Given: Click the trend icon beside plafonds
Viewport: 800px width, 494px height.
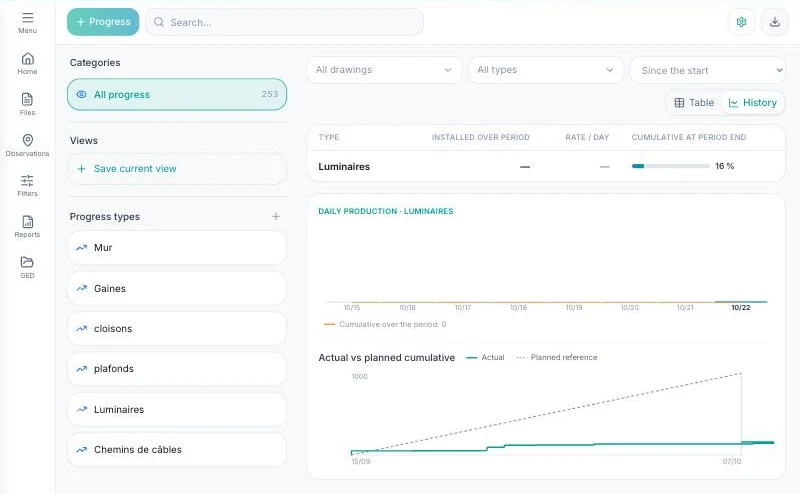Looking at the screenshot, I should tap(82, 369).
